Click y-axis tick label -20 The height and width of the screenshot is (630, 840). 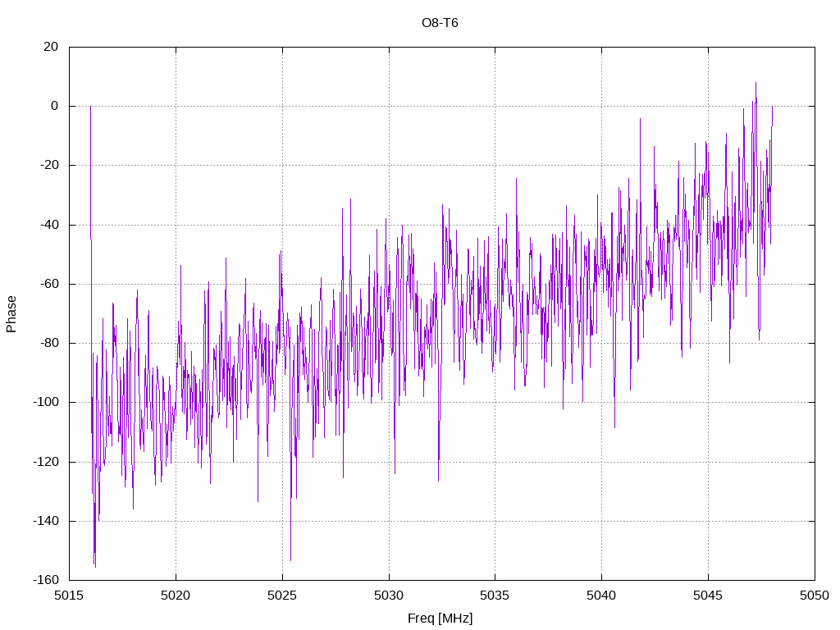(x=49, y=165)
